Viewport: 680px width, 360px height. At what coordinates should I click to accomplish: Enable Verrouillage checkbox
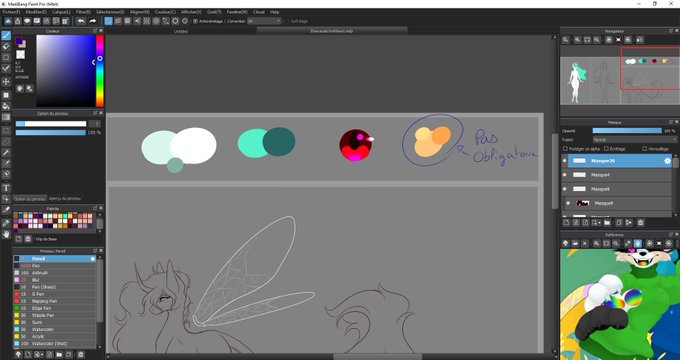pos(644,149)
